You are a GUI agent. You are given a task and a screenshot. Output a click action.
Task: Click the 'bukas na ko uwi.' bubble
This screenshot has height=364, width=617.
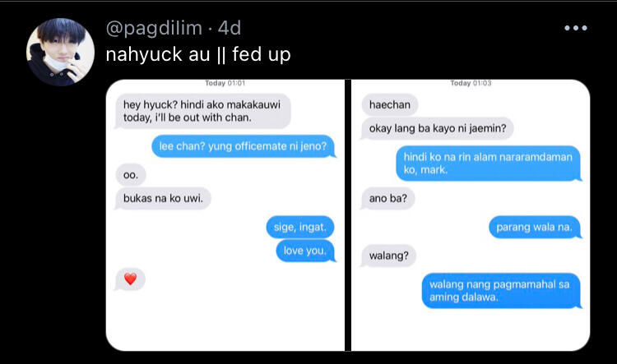(x=163, y=199)
